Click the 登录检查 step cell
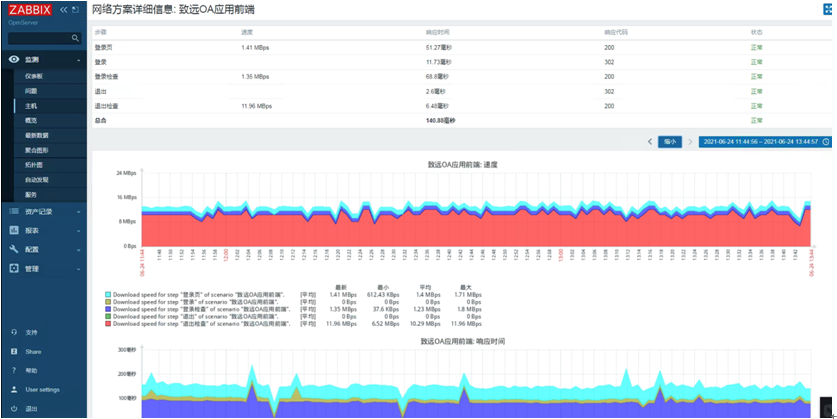This screenshot has width=837, height=419. tap(106, 77)
